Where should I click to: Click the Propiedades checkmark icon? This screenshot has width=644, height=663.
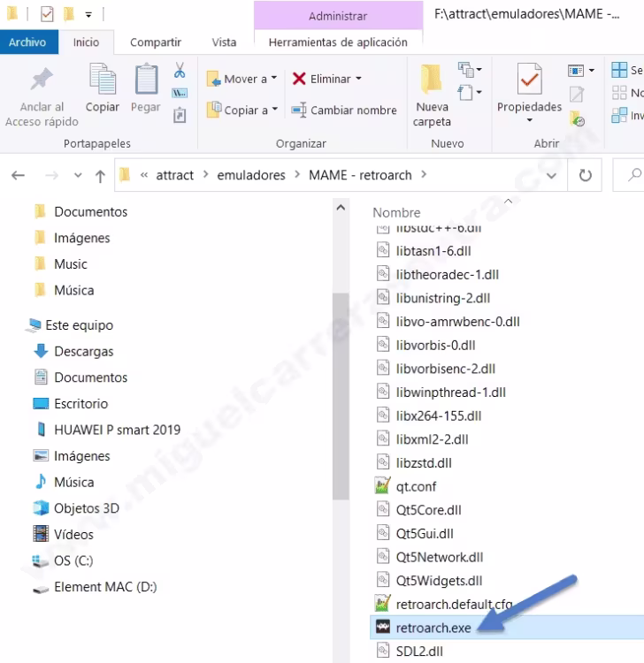(529, 79)
